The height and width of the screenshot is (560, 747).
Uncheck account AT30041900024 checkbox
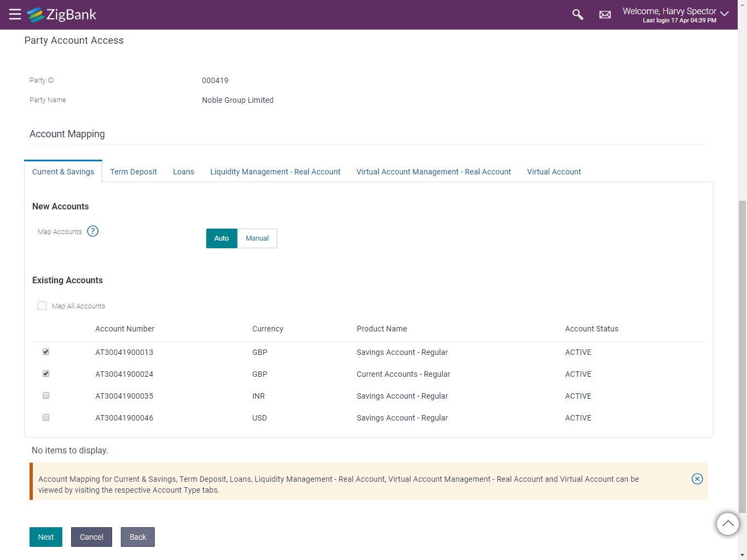coord(46,374)
